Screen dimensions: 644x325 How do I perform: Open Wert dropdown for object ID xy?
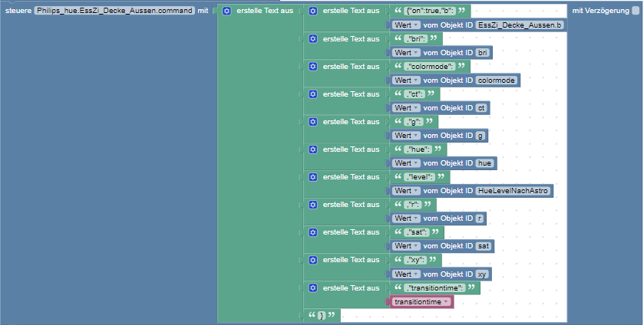[406, 274]
